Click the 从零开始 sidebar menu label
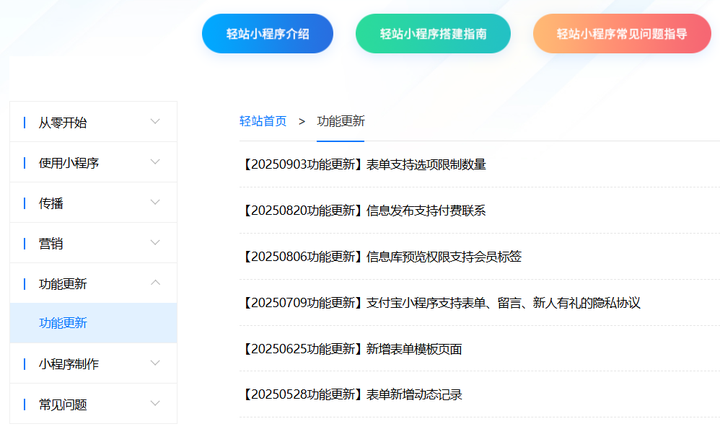 pos(63,122)
